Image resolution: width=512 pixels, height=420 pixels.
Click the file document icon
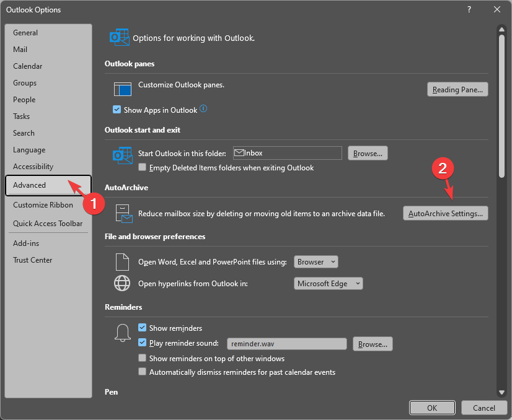(122, 262)
